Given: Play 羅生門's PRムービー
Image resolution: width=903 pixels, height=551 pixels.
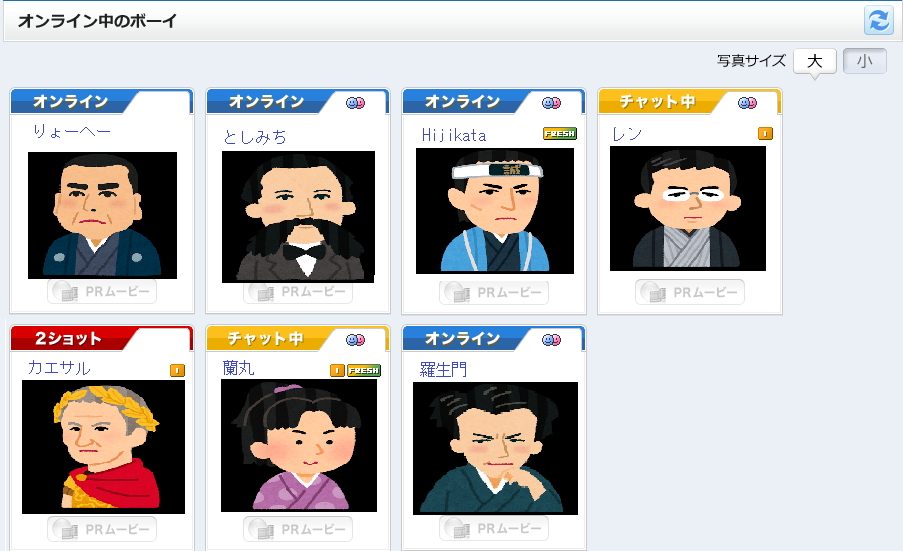Looking at the screenshot, I should 494,529.
